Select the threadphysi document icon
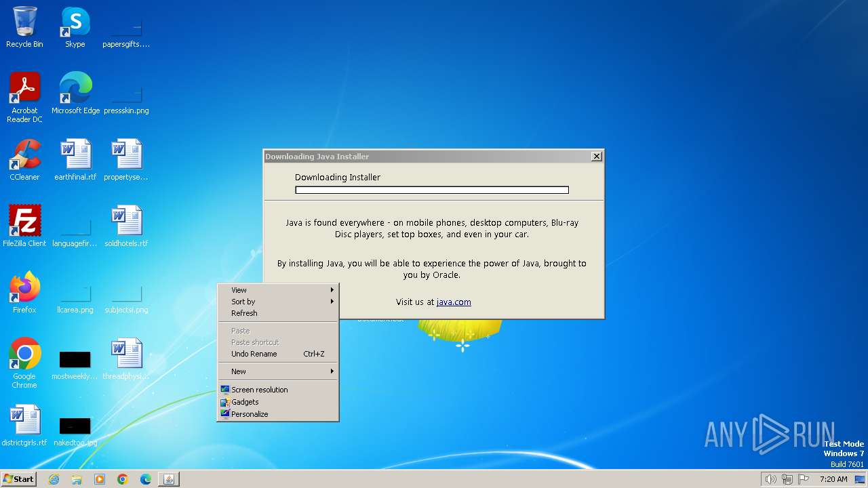Viewport: 868px width, 488px height. click(x=126, y=359)
